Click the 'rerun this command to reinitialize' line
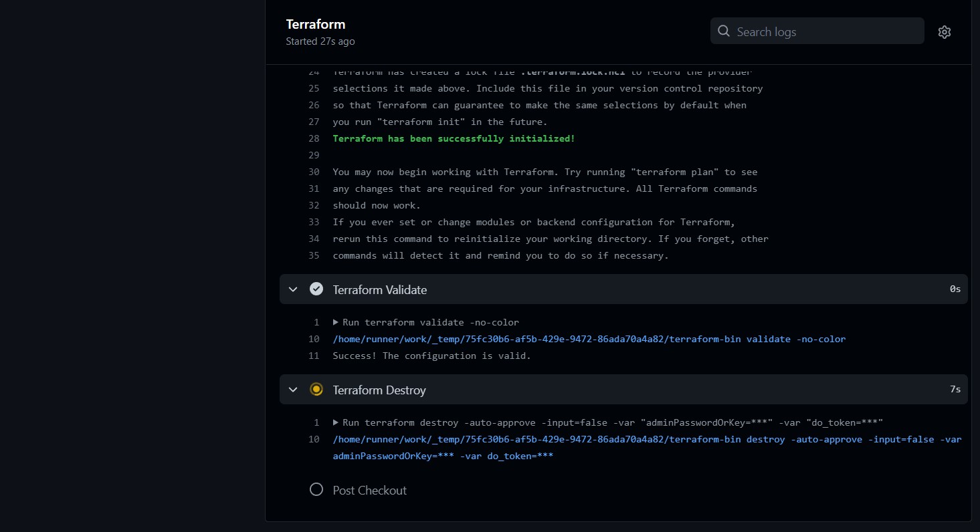Screen dimensions: 980x532 [x=551, y=239]
